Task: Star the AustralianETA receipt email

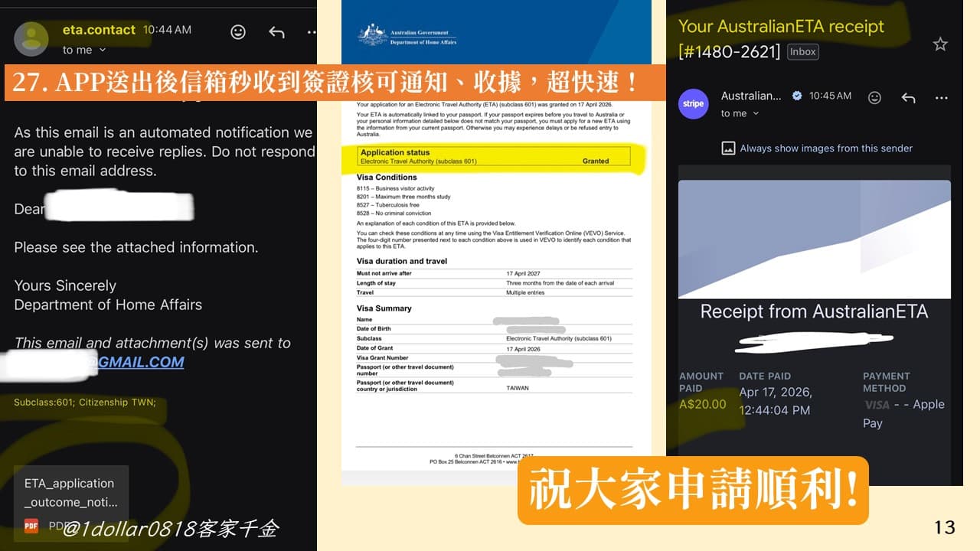Action: (940, 44)
